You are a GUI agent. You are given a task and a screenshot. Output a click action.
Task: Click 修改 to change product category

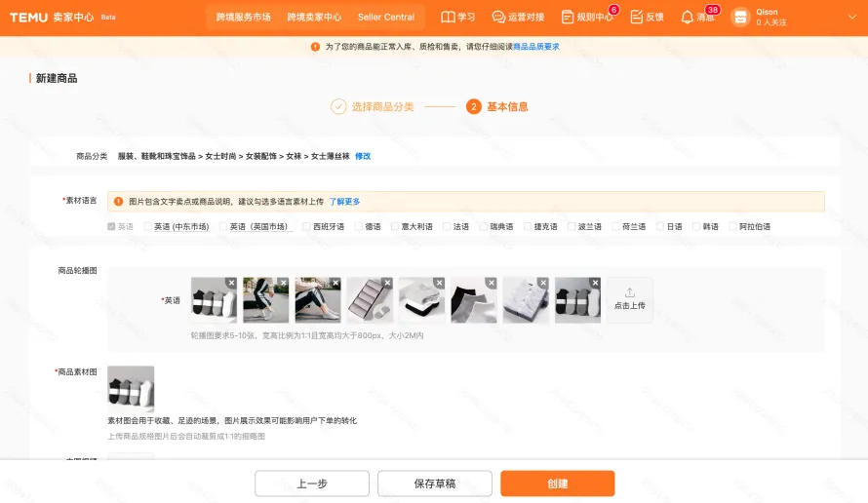click(363, 156)
